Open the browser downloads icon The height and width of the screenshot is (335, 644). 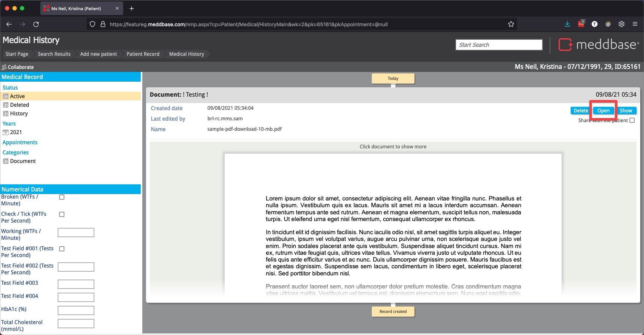point(567,24)
